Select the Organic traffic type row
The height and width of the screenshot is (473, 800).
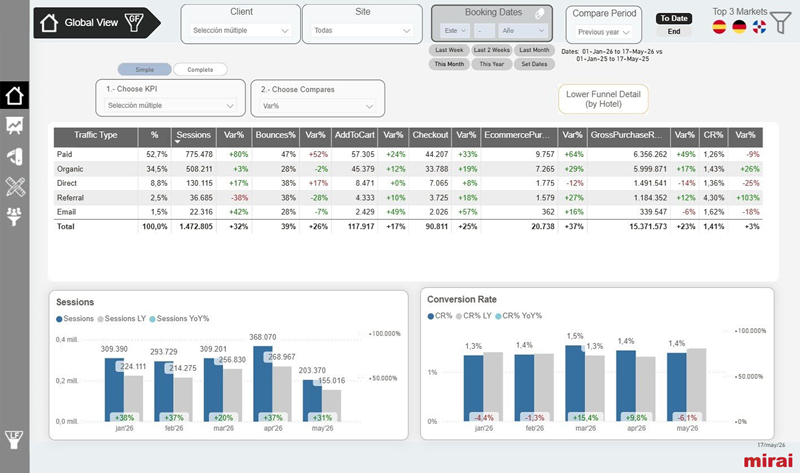tap(408, 169)
